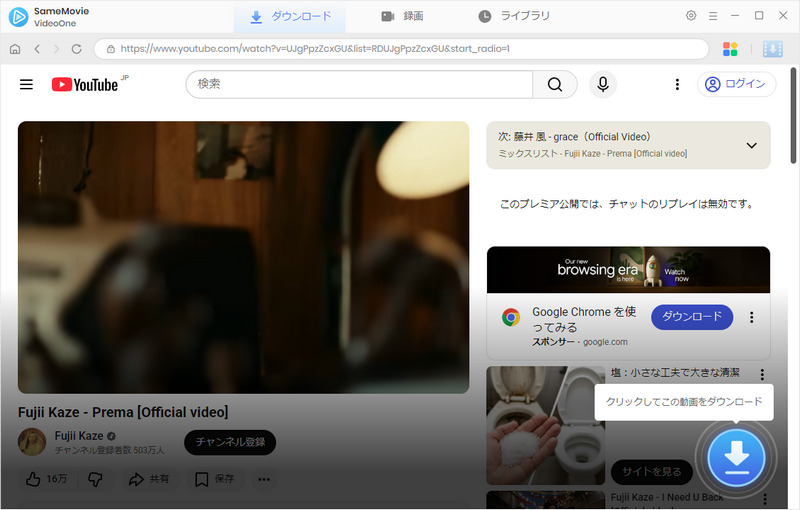Open options for I Need U Back video
This screenshot has width=800, height=510.
click(x=764, y=499)
